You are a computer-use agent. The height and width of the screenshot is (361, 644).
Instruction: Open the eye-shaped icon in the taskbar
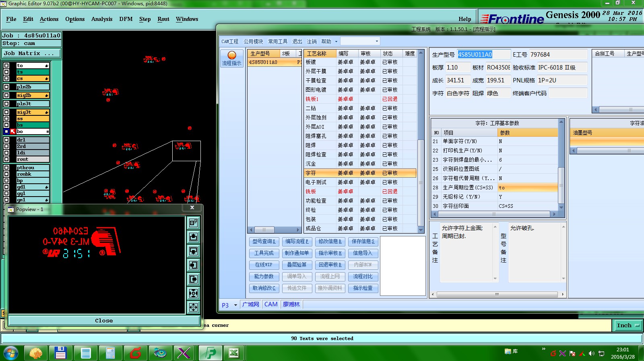[160, 353]
